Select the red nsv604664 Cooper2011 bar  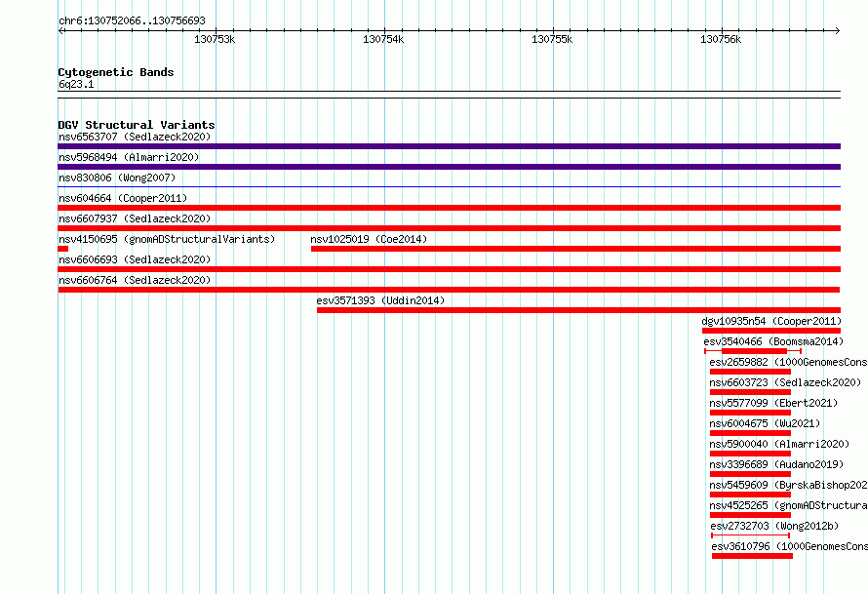point(449,208)
